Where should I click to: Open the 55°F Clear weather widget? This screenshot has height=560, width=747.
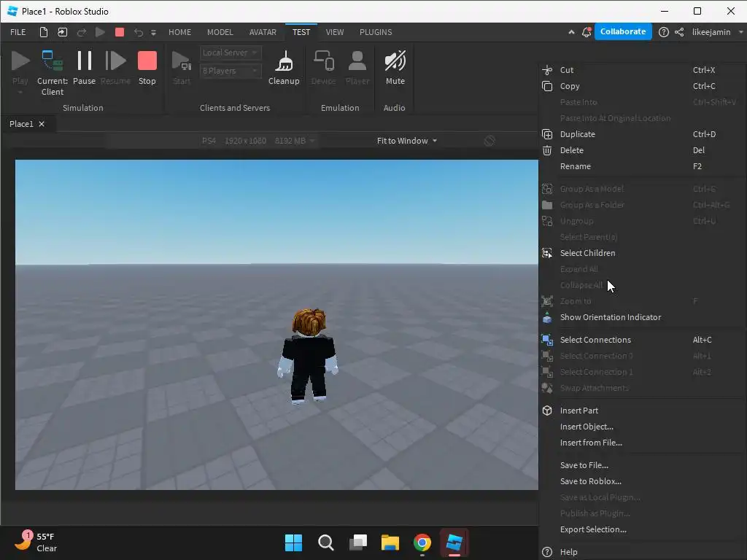pos(36,542)
